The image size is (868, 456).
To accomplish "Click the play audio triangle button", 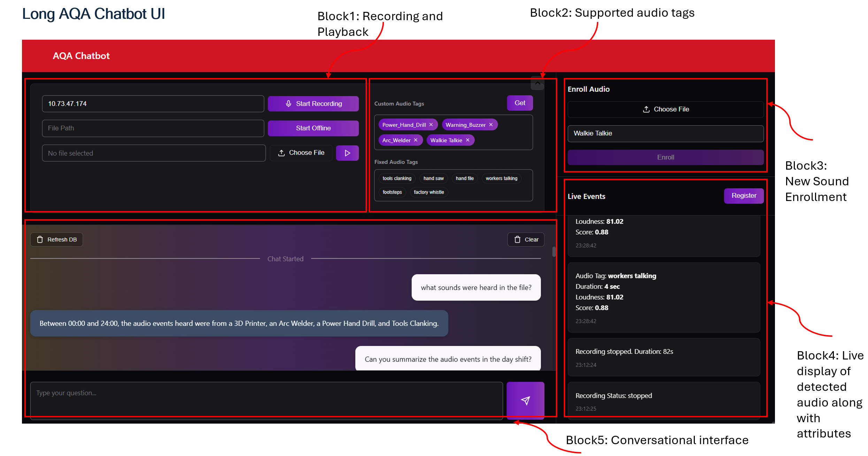I will click(x=347, y=153).
